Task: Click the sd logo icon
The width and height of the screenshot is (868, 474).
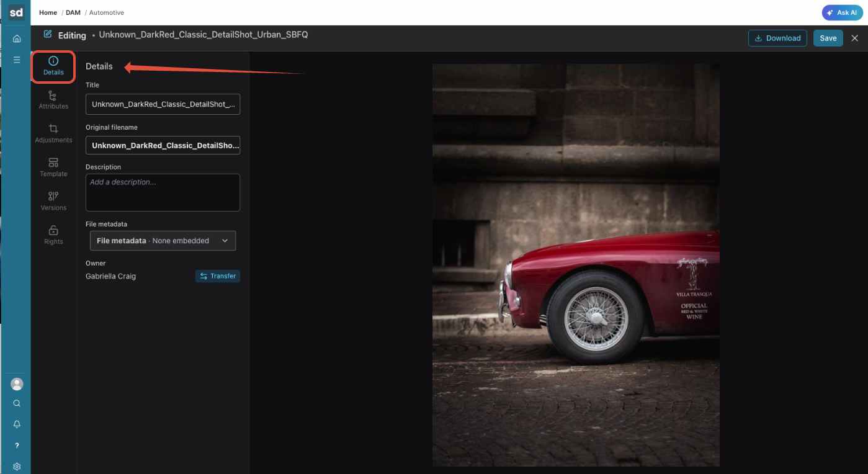Action: click(16, 12)
